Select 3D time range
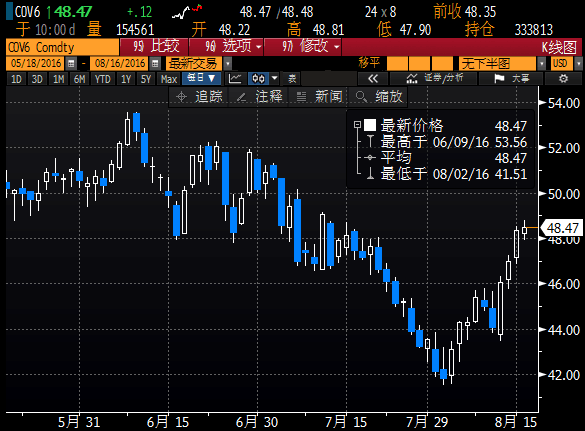 [x=37, y=79]
